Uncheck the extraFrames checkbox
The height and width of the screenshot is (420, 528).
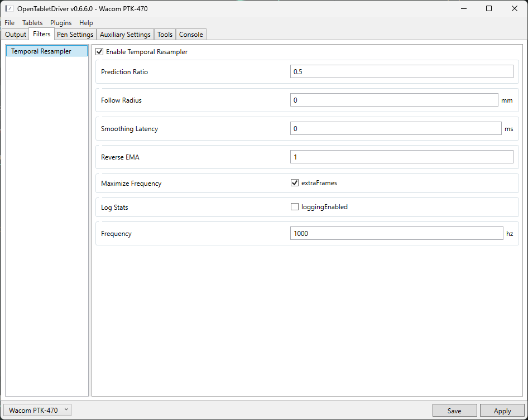(x=295, y=183)
